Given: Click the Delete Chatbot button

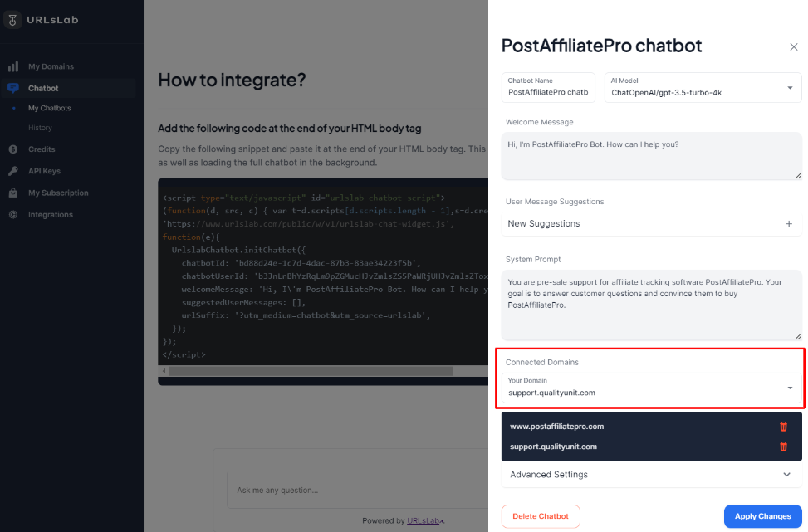Looking at the screenshot, I should 541,515.
